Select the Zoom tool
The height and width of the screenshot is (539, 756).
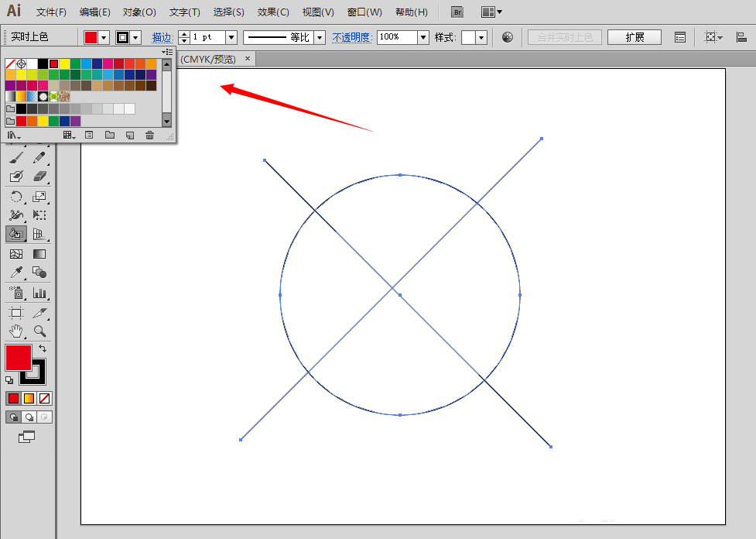click(x=39, y=331)
